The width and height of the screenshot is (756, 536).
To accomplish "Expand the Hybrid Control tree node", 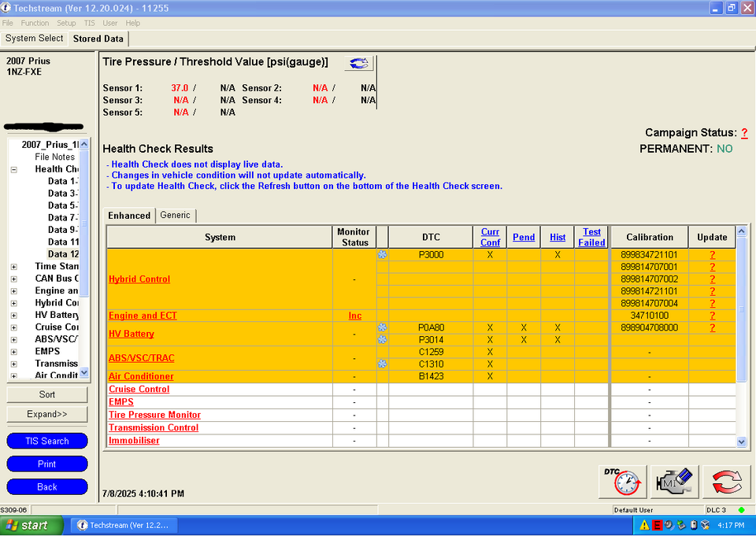I will (x=14, y=303).
